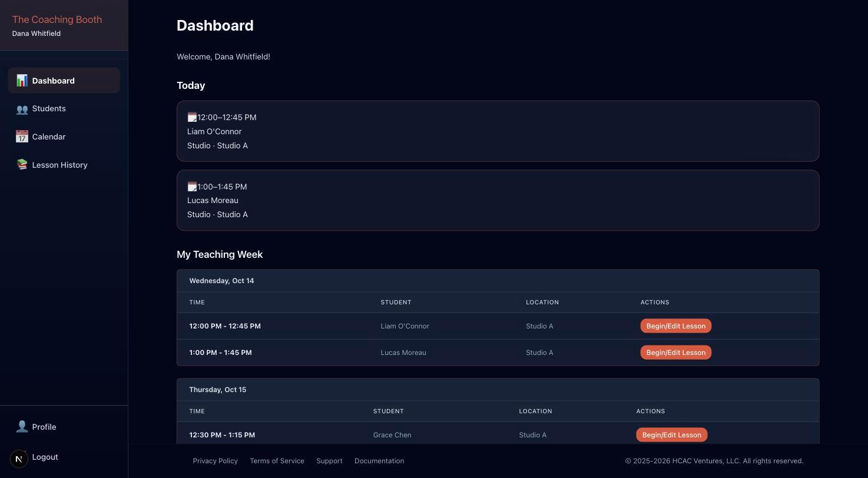Open the Documentation link
The height and width of the screenshot is (478, 868).
pyautogui.click(x=379, y=461)
